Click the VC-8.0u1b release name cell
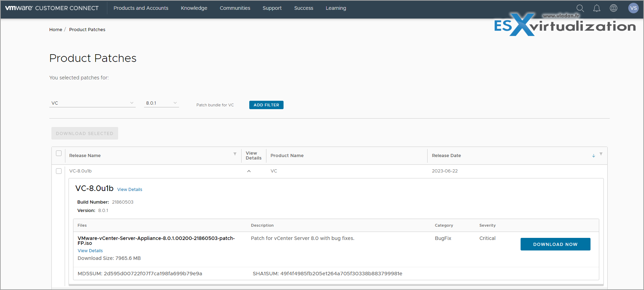The width and height of the screenshot is (644, 290). tap(80, 171)
